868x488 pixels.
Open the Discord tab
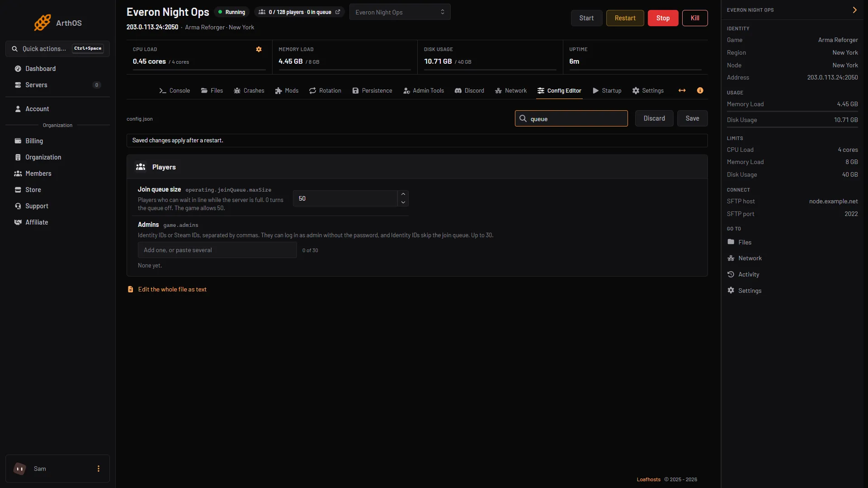tap(469, 91)
